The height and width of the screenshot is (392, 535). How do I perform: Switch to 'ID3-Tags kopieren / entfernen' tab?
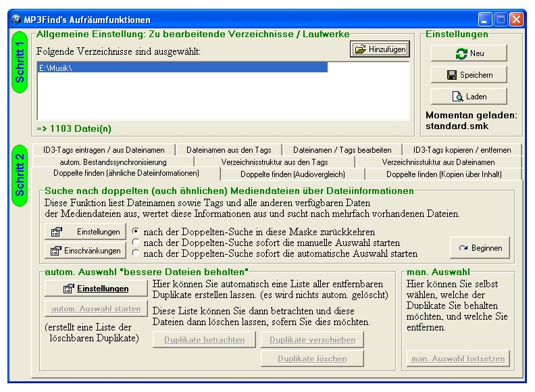[x=462, y=150]
